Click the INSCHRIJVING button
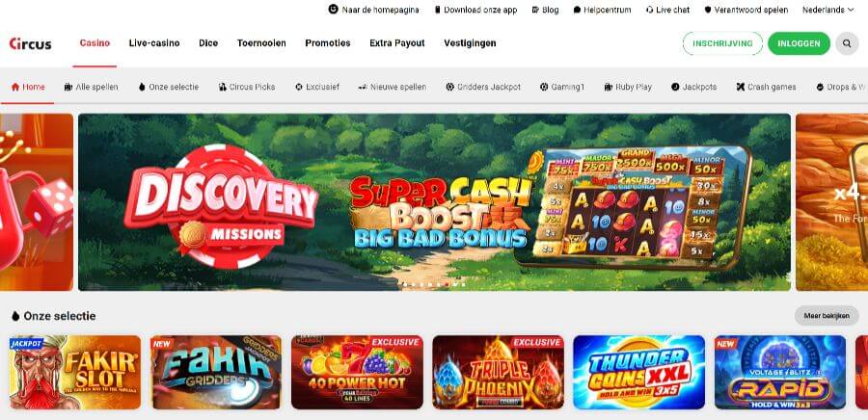868x420 pixels. 722,43
